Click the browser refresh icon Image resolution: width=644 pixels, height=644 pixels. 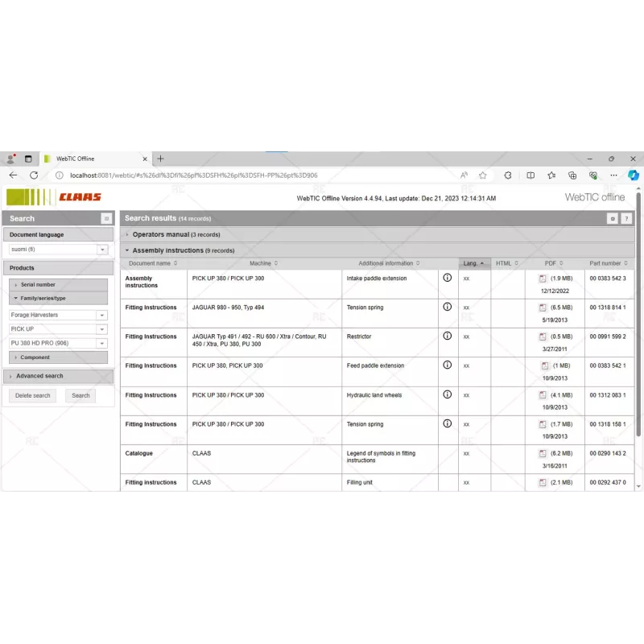(34, 174)
